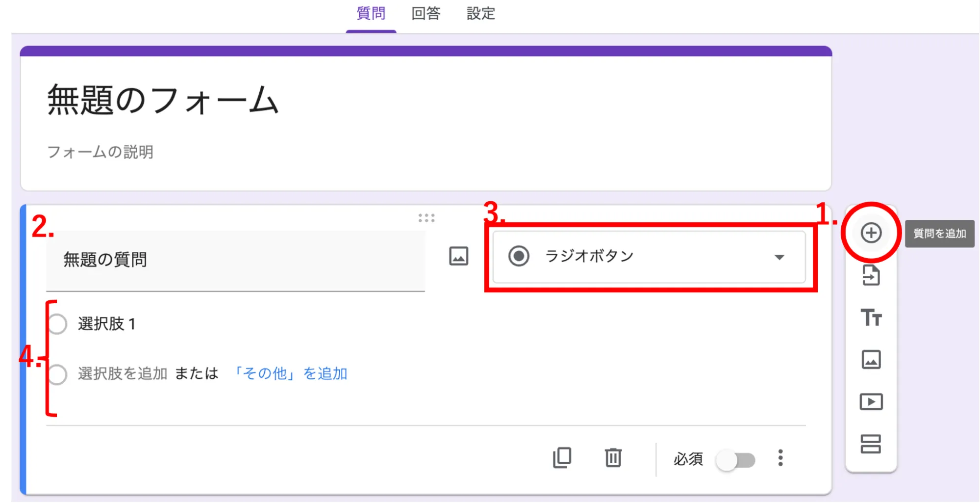
Task: Insert image next to question title
Action: pos(458,256)
